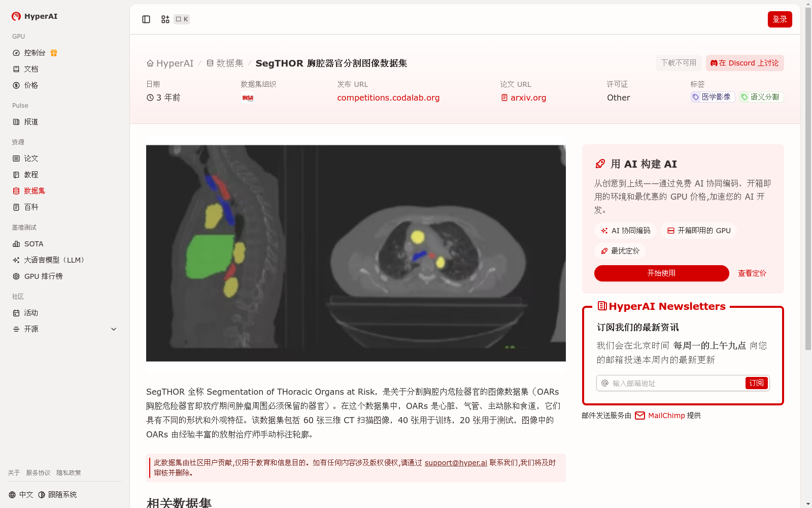Click the SegTHOR CT scan image
This screenshot has width=812, height=508.
coord(356,253)
